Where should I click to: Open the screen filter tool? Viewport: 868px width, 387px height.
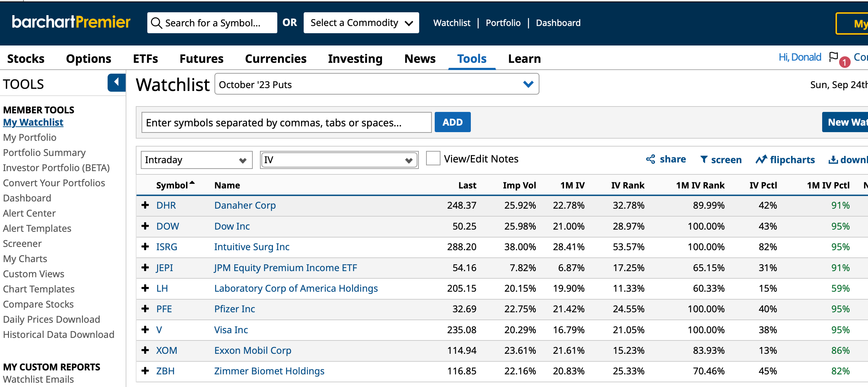[721, 160]
